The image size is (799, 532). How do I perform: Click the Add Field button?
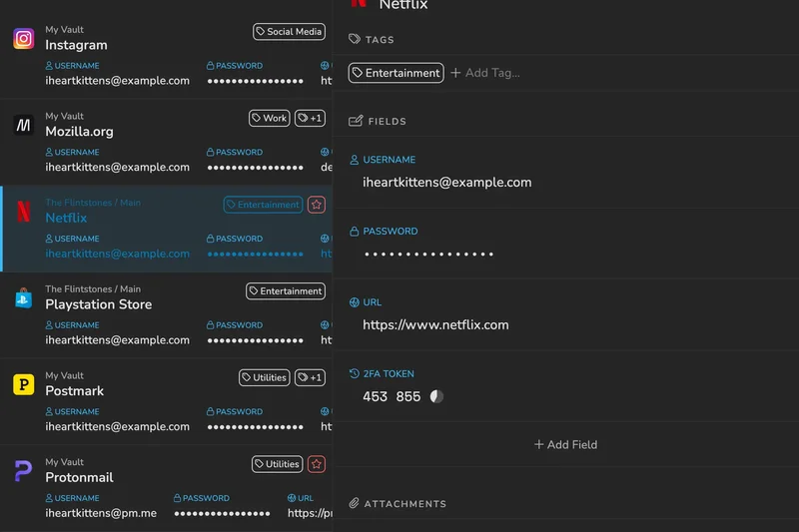tap(565, 444)
